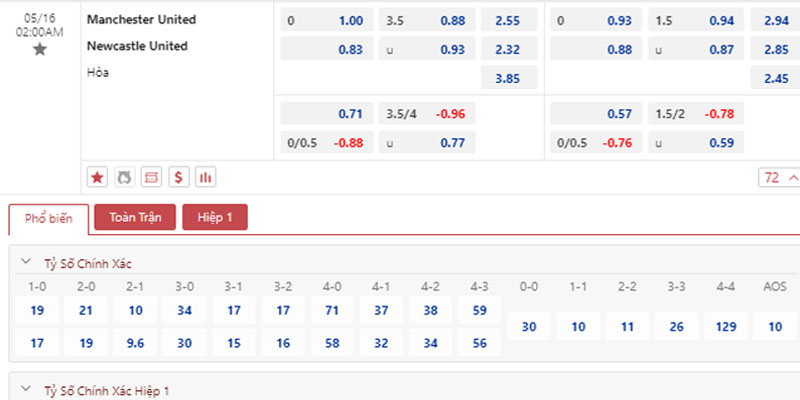Pick odds 34 in the 3-0 column
The image size is (800, 400).
click(184, 310)
